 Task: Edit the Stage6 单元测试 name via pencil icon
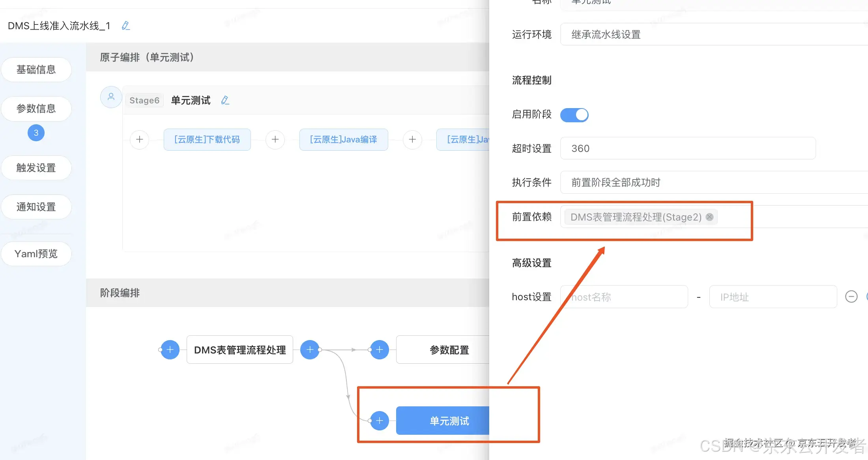225,100
